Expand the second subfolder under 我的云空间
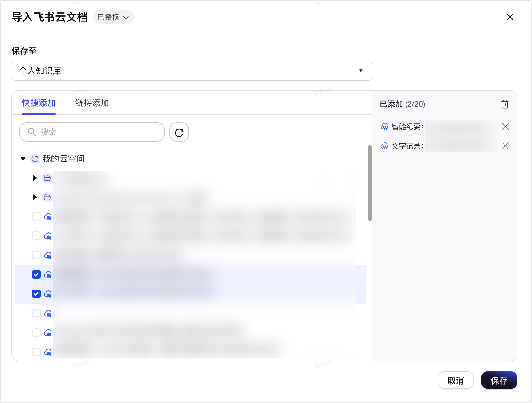The height and width of the screenshot is (403, 532). click(35, 197)
